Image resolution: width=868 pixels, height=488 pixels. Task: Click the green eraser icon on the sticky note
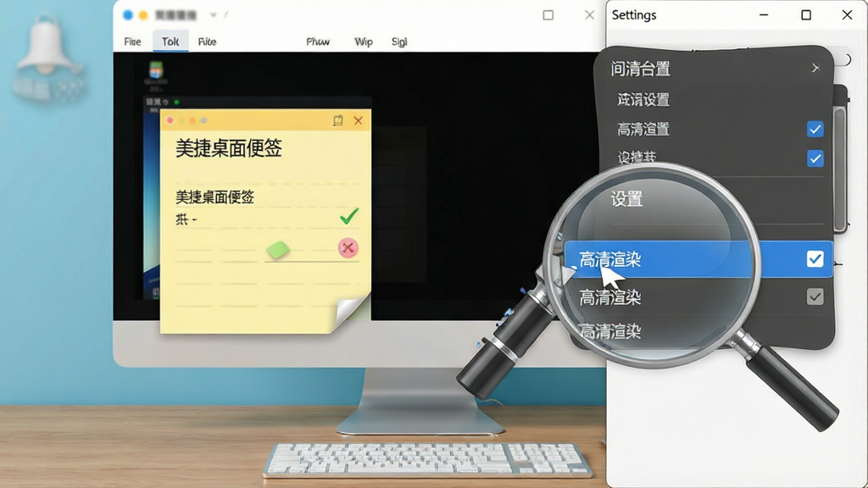[x=278, y=250]
